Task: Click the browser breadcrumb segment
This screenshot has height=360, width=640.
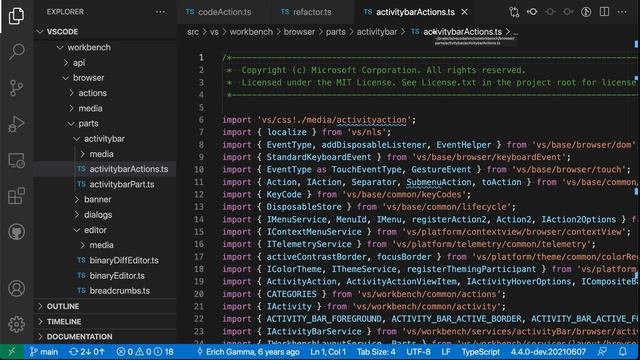Action: (x=299, y=31)
